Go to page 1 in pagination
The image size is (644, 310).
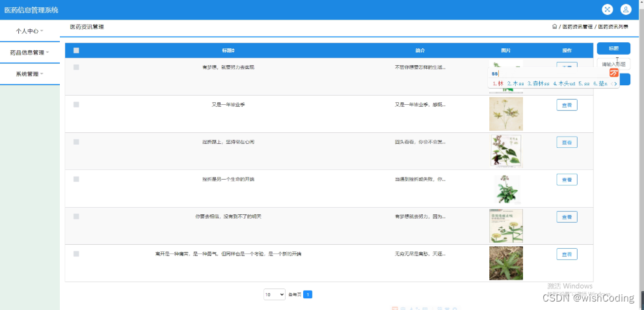pyautogui.click(x=308, y=294)
